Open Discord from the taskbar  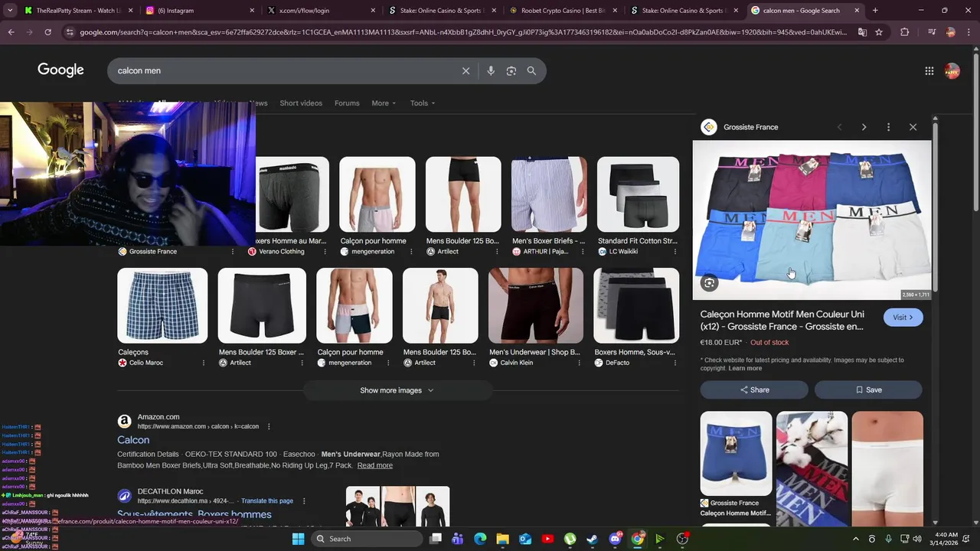(615, 539)
